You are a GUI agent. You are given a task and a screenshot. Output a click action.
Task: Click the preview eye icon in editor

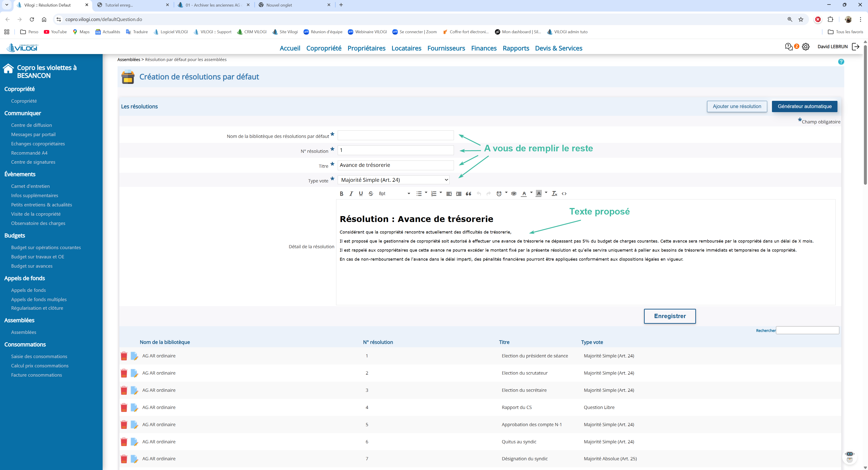click(514, 194)
